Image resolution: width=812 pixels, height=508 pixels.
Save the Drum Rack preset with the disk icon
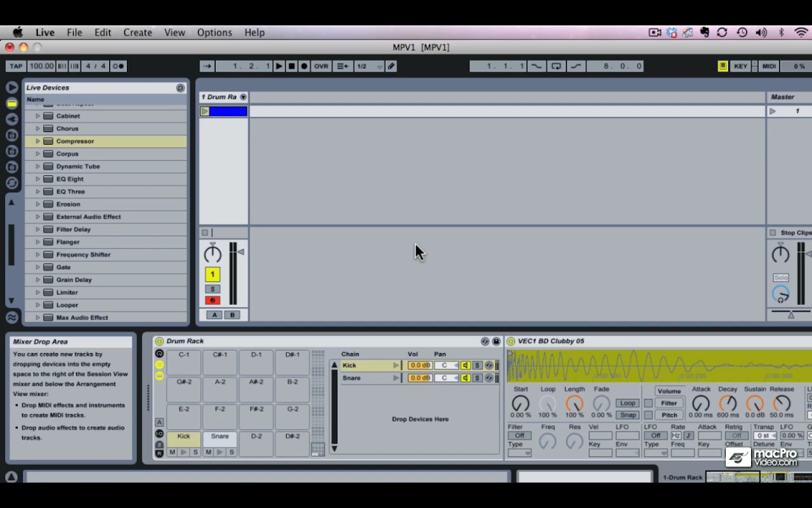(496, 342)
